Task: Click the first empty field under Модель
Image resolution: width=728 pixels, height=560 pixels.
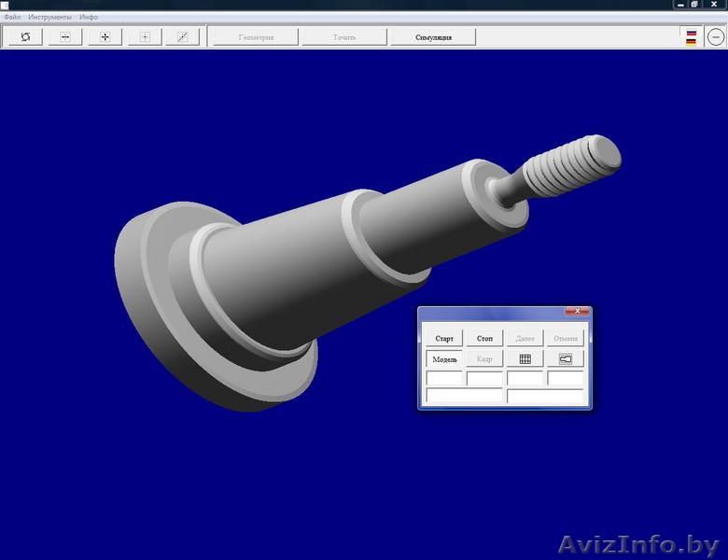Action: click(x=444, y=379)
